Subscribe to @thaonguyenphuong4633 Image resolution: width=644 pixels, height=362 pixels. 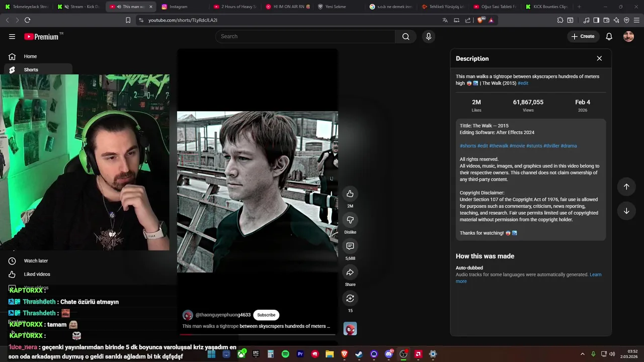click(x=266, y=315)
